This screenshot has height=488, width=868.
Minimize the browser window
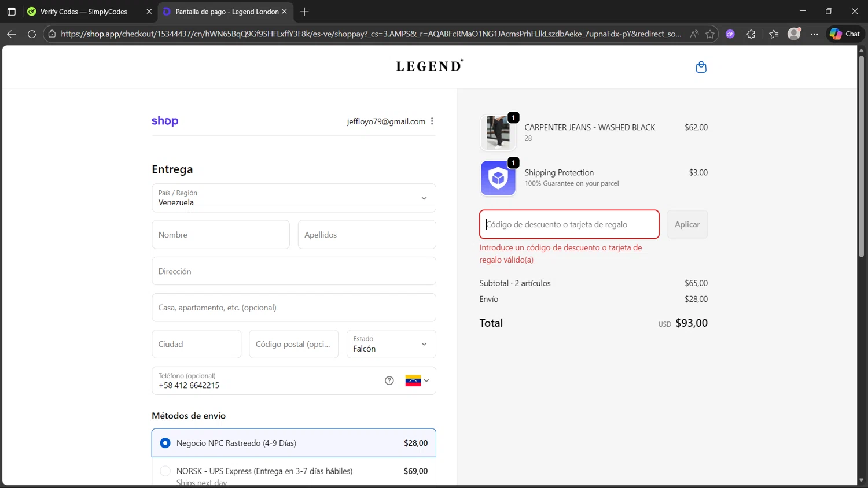[803, 11]
